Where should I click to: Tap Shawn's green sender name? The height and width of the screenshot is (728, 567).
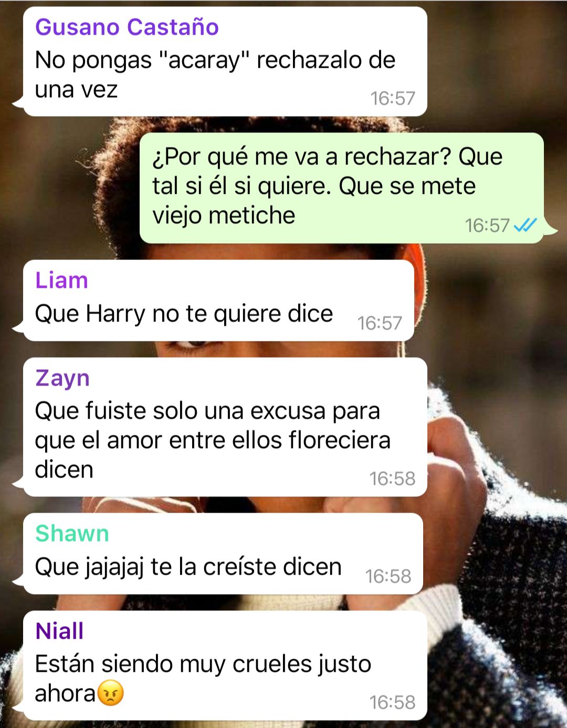(x=72, y=533)
